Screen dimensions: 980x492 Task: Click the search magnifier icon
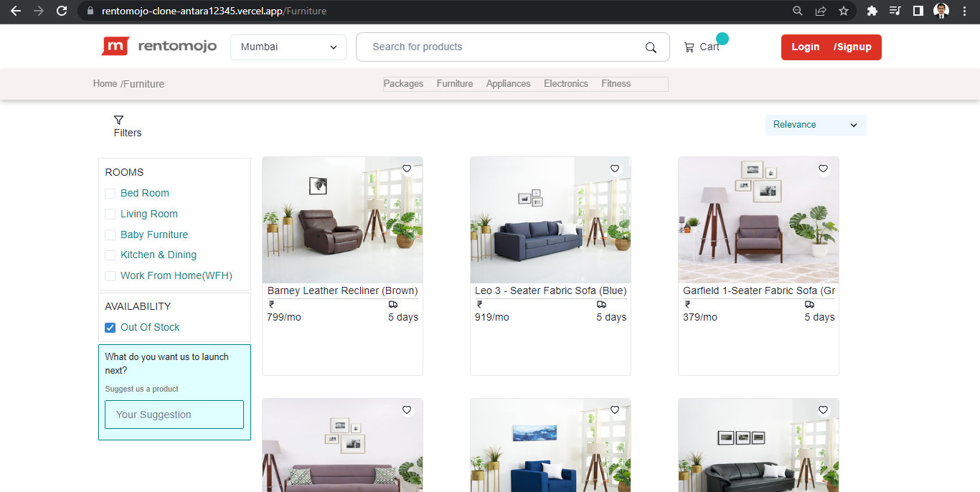coord(651,47)
